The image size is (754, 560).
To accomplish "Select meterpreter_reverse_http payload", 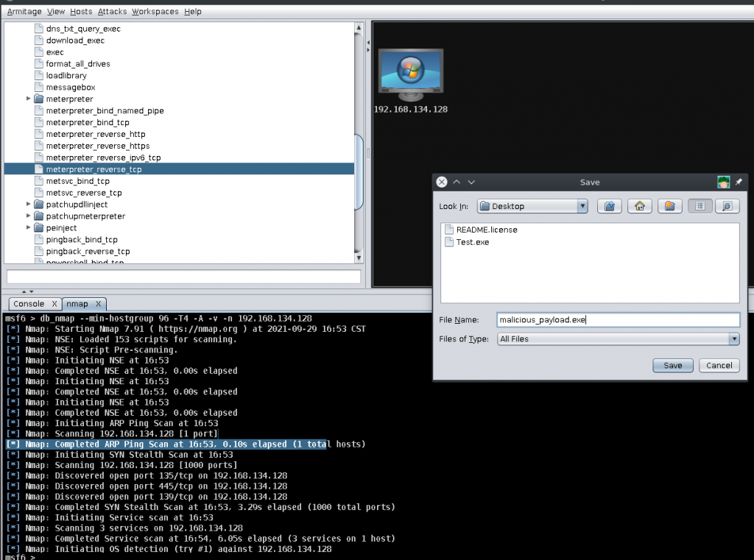I will [96, 134].
